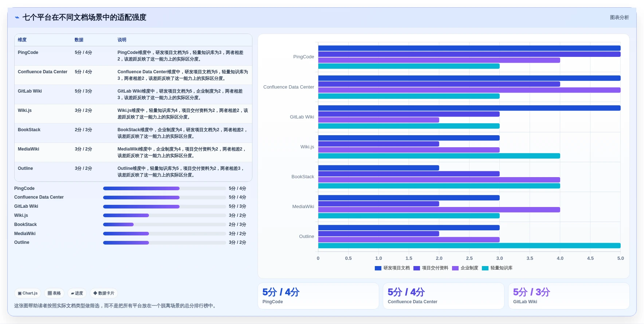
Task: Click Confluence Data Center's purple 企业制度 bar
Action: coord(469,90)
